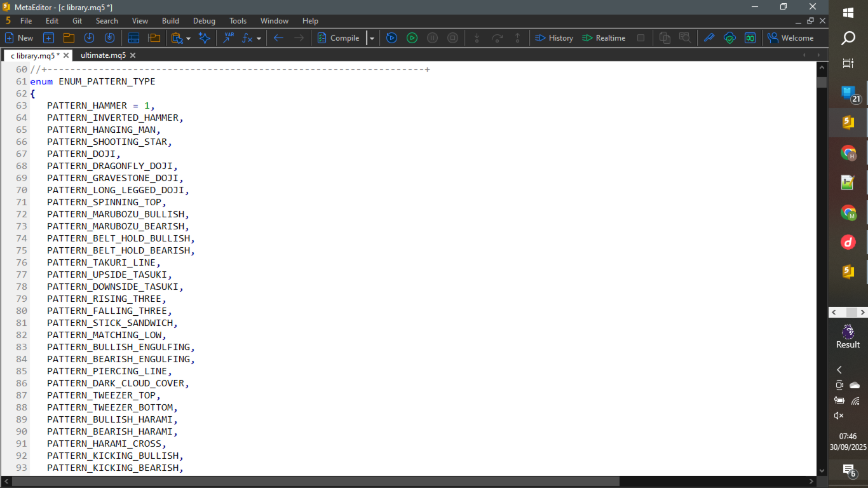Click the New file button
Image resolution: width=868 pixels, height=488 pixels.
19,38
